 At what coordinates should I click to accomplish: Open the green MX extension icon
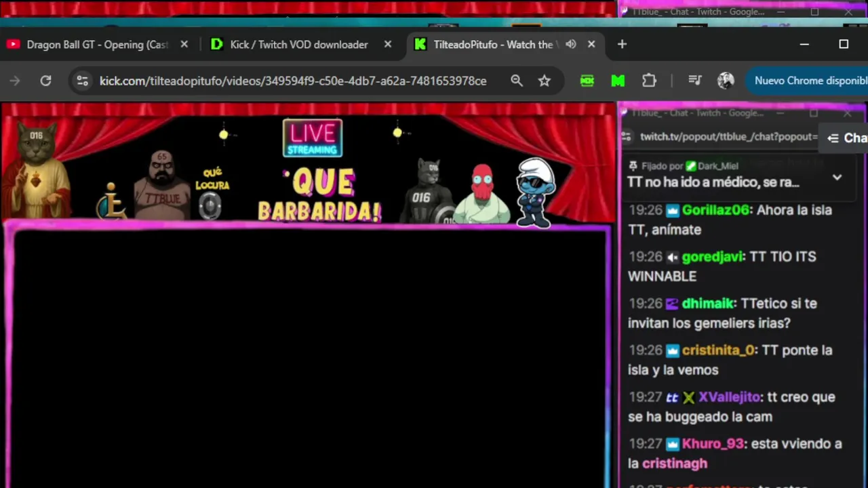587,81
